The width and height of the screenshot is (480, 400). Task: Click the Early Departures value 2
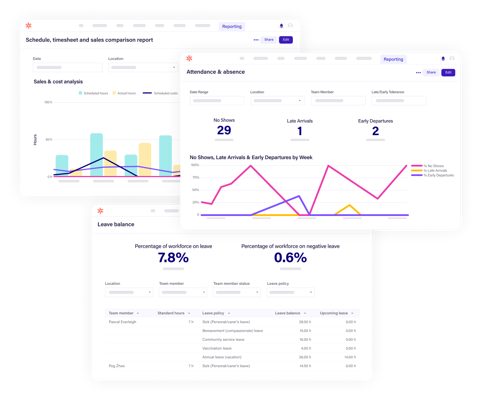tap(375, 131)
